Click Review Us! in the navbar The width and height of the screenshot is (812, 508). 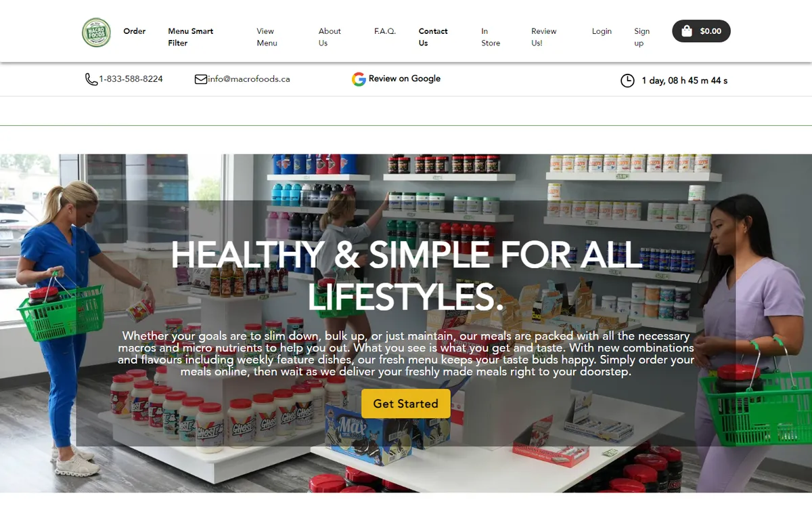click(x=544, y=37)
